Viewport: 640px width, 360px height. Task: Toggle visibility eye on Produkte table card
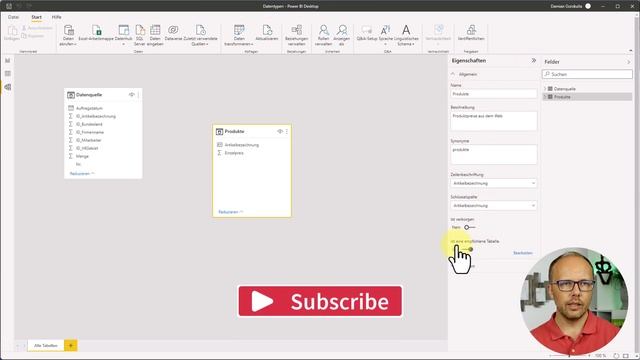(x=280, y=131)
